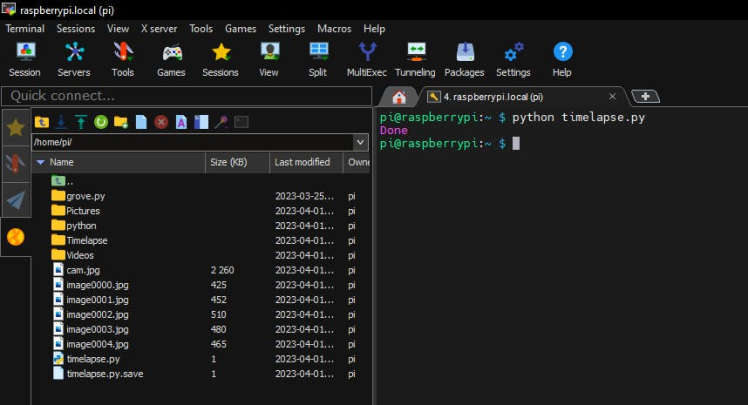Click the Session toolbar icon
Viewport: 748px width, 405px height.
click(24, 58)
